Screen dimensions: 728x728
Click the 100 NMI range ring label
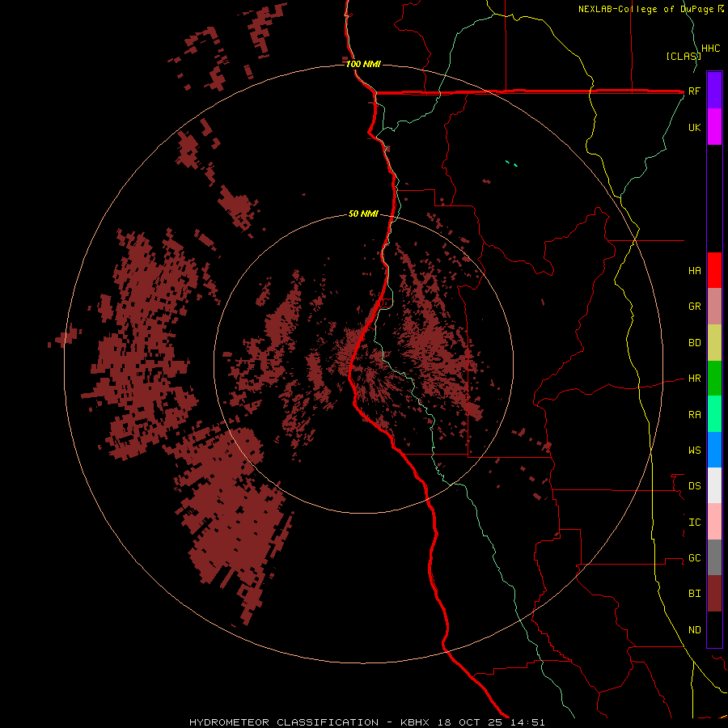click(x=363, y=64)
